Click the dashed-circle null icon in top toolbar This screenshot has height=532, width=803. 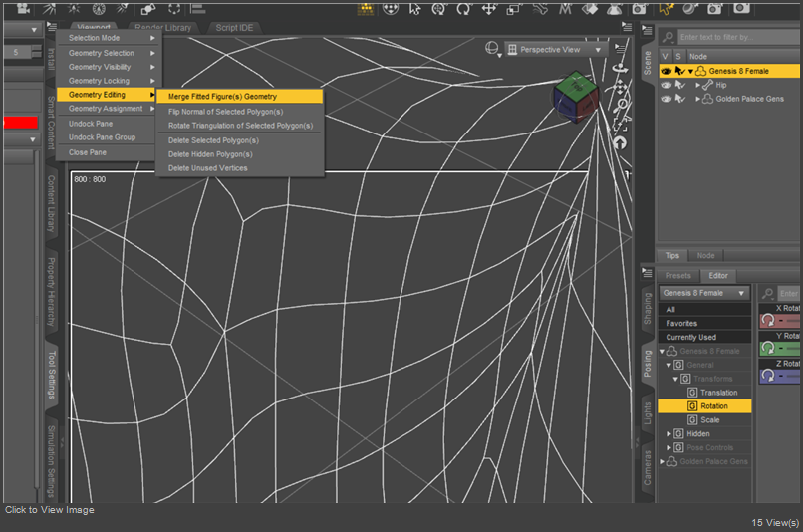(x=174, y=8)
